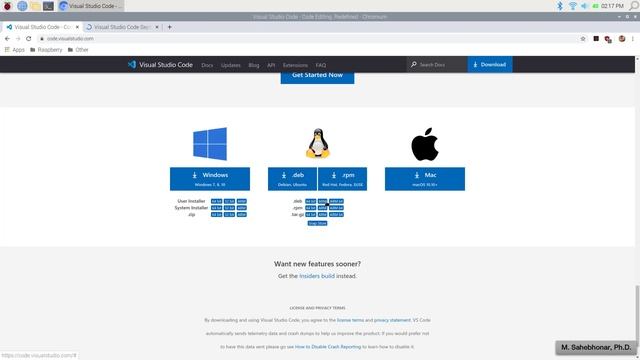This screenshot has width=640, height=360.
Task: Click the Apple logo image
Action: (425, 144)
